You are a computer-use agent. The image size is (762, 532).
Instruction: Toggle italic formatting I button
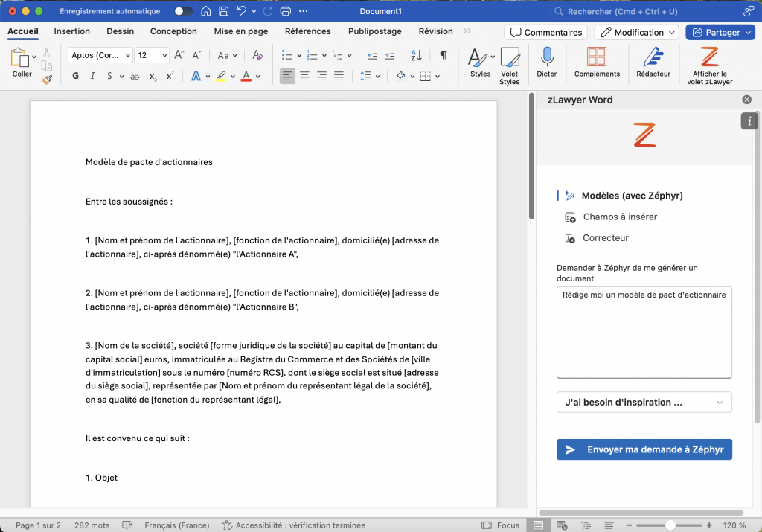coord(93,76)
